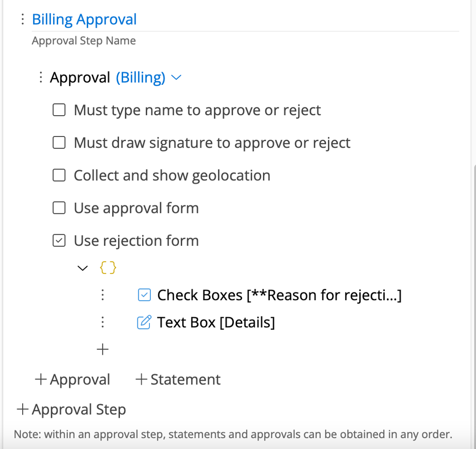
Task: Click the drag handle beside the Text Box field
Action: [x=102, y=322]
